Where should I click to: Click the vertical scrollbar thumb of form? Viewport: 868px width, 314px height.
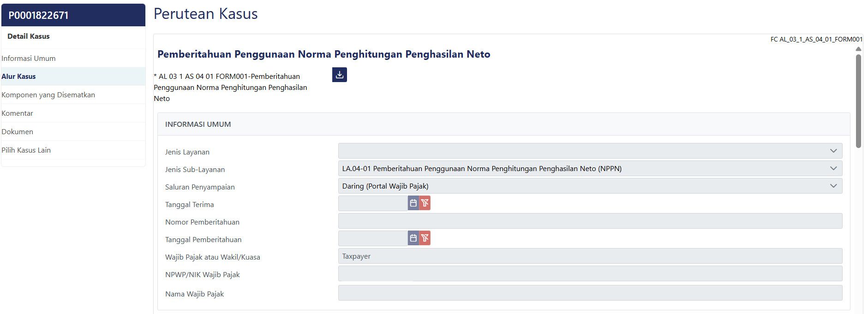pyautogui.click(x=858, y=101)
